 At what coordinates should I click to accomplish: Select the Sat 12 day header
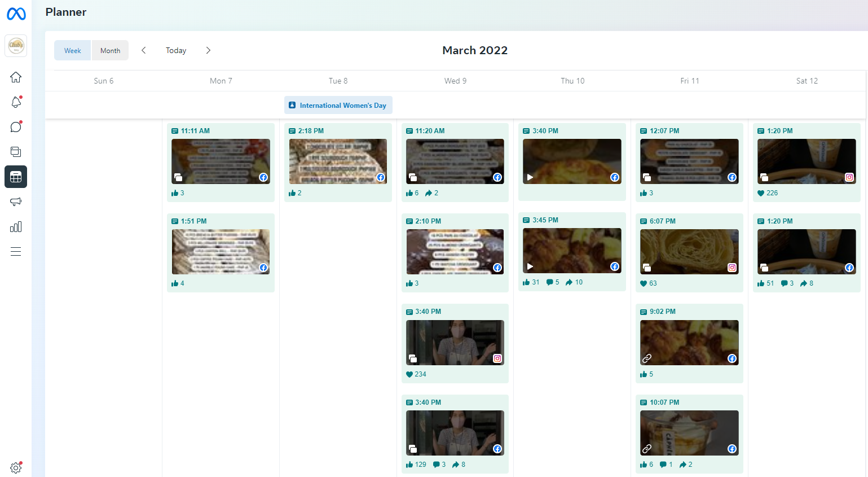pyautogui.click(x=807, y=81)
